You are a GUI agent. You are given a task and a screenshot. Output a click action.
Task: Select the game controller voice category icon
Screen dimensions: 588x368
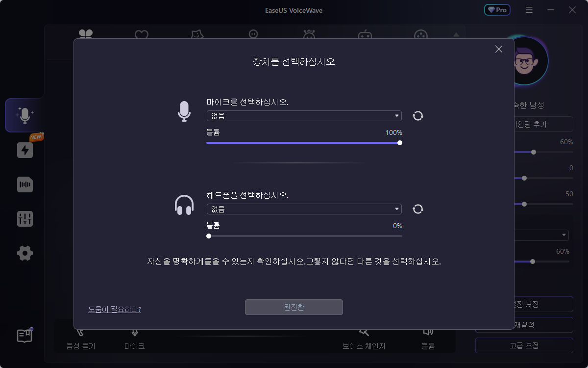pos(365,34)
